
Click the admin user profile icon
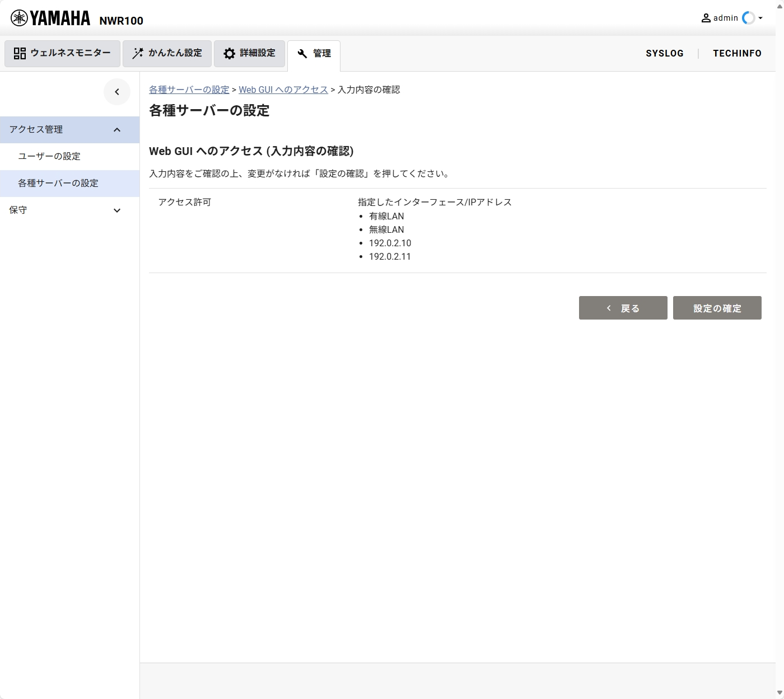point(706,17)
